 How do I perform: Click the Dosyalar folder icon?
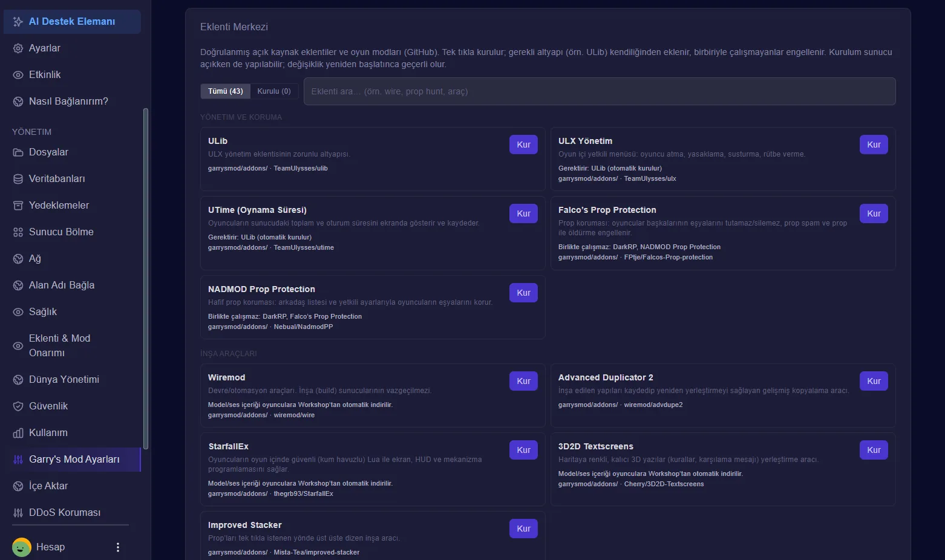pos(18,152)
